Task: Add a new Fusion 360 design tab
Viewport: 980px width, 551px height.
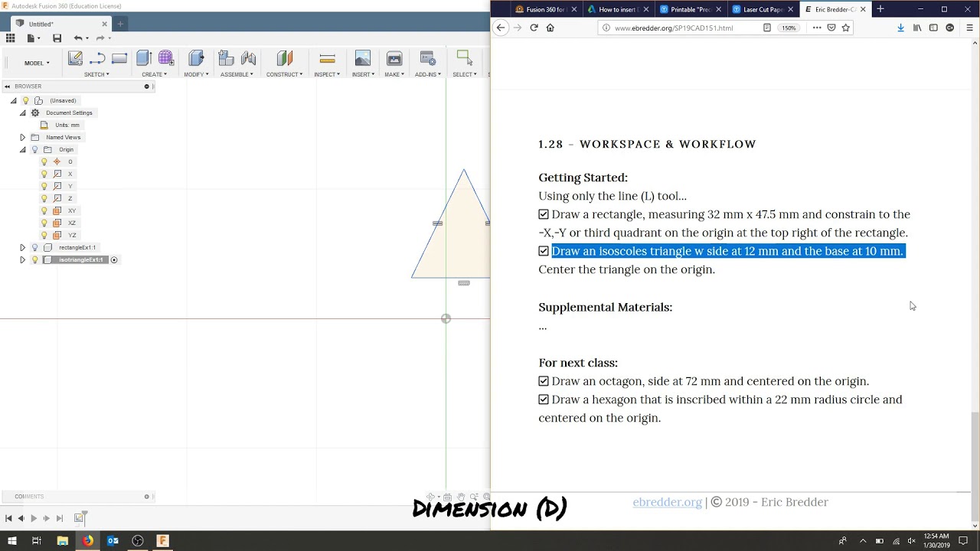Action: point(120,24)
